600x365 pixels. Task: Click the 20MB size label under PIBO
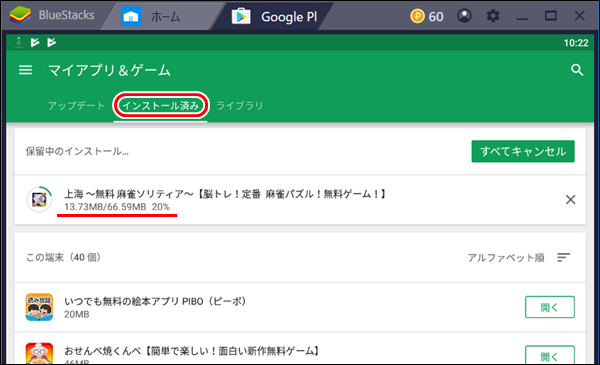pyautogui.click(x=77, y=314)
